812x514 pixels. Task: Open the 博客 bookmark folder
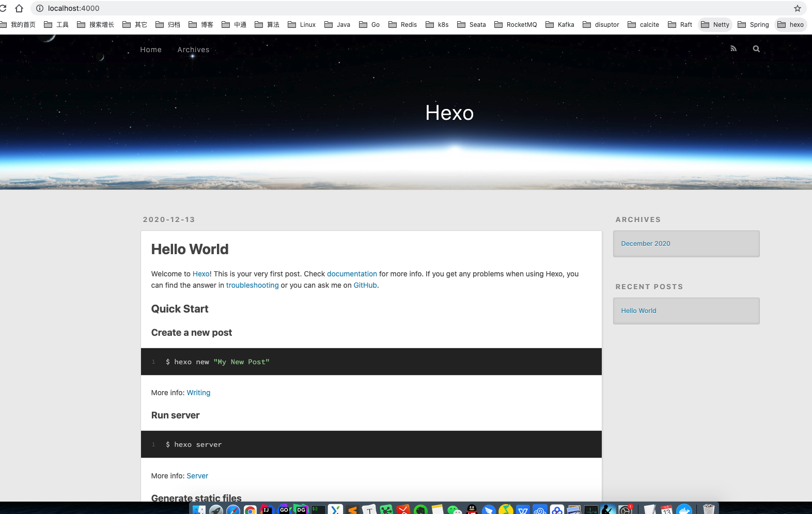click(x=201, y=24)
